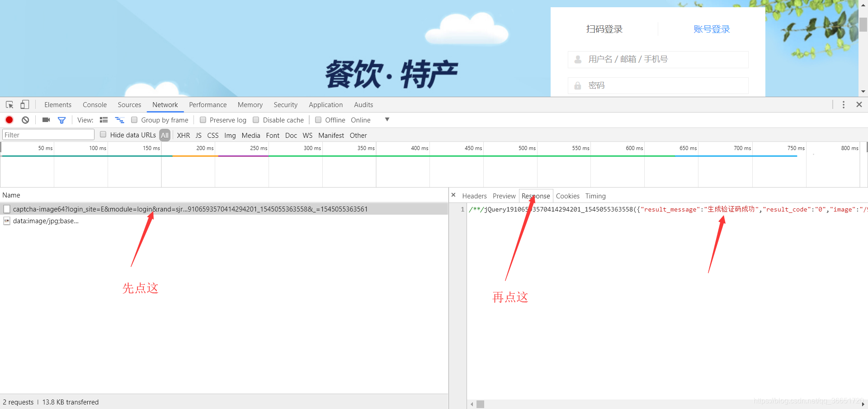
Task: Switch to the Console tab
Action: pyautogui.click(x=95, y=105)
